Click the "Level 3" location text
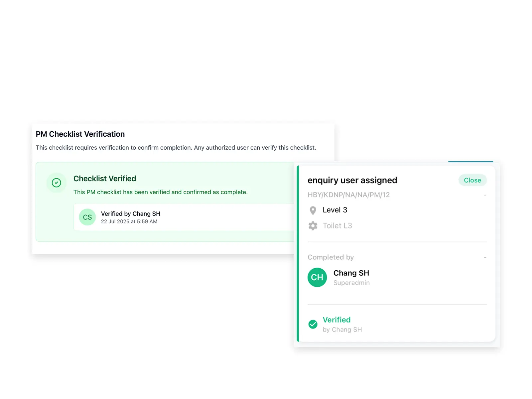 coord(335,210)
